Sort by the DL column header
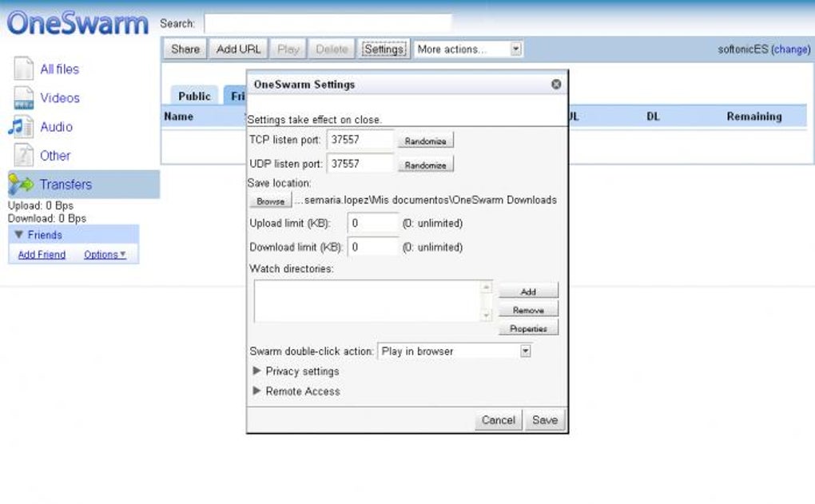 [x=653, y=117]
